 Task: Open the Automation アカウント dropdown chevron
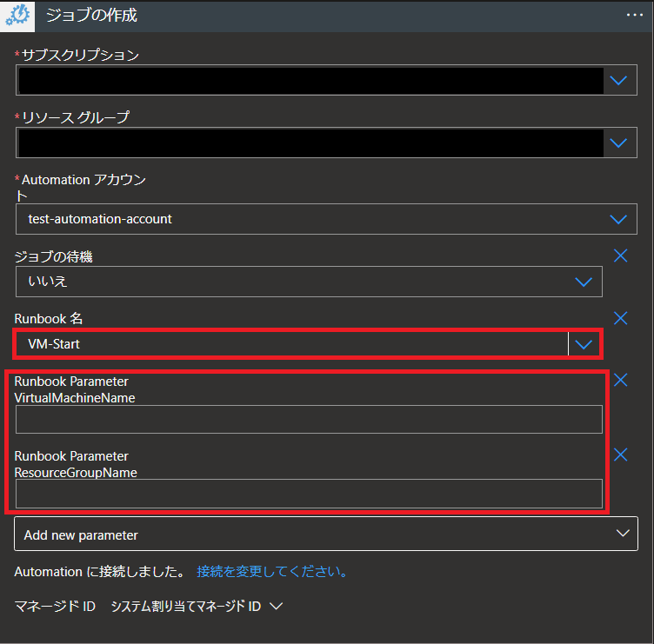[618, 219]
